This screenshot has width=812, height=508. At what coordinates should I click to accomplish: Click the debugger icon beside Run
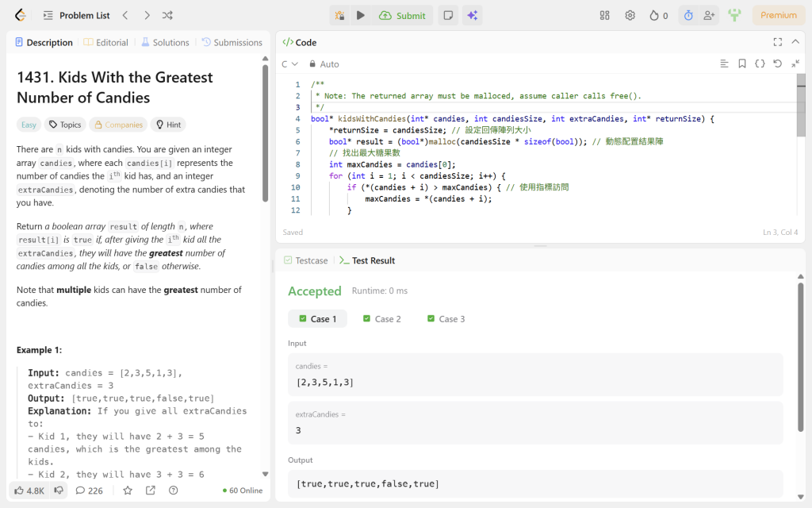point(339,15)
